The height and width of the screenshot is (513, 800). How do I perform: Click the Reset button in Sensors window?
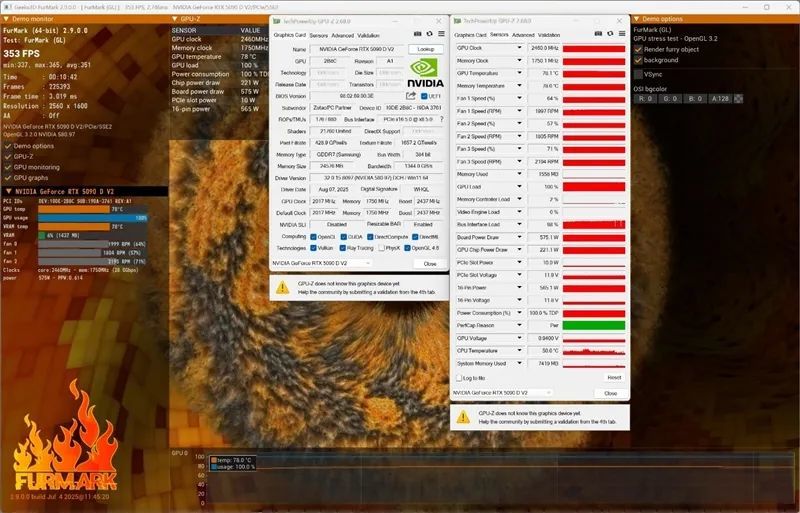(614, 377)
